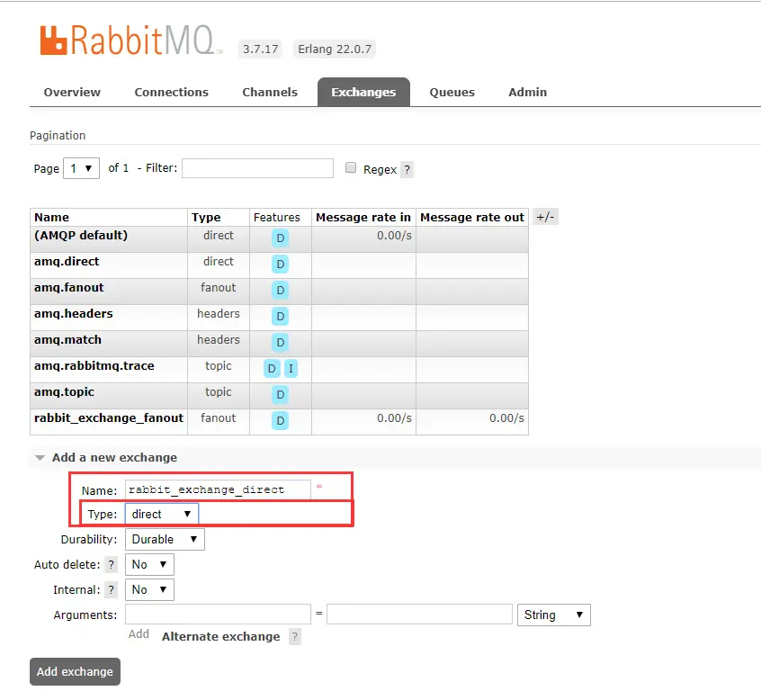Open the (AMQP default) exchange
The image size is (761, 700).
[x=81, y=236]
